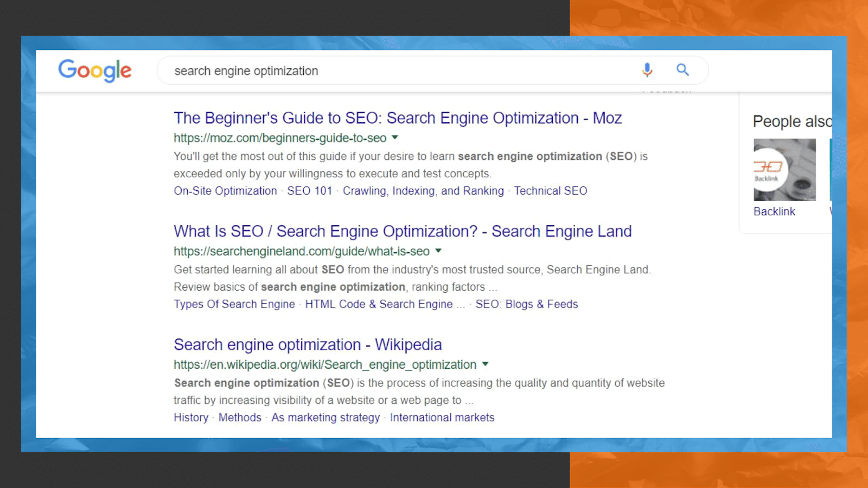
Task: Click the Google logo
Action: click(x=95, y=70)
